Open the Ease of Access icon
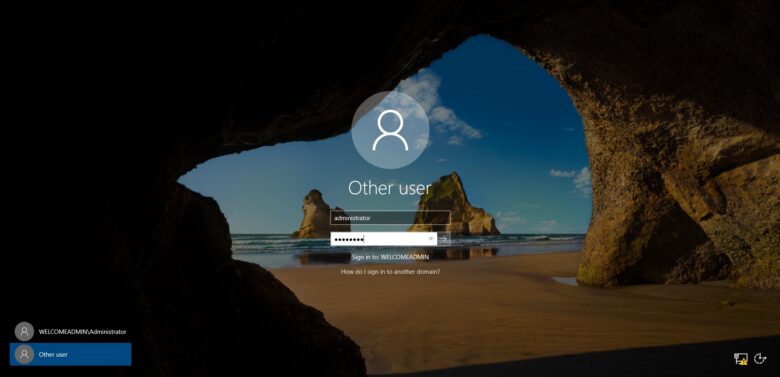780x377 pixels. pyautogui.click(x=760, y=358)
